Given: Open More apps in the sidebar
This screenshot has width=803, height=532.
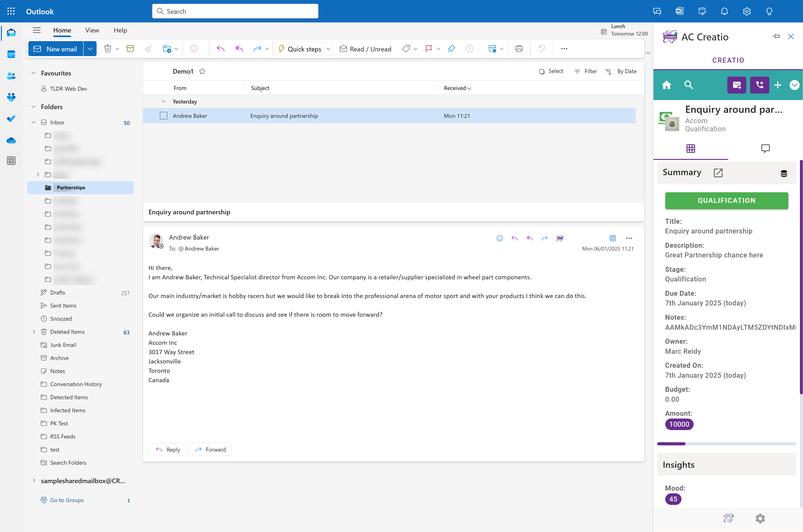Looking at the screenshot, I should tap(11, 161).
